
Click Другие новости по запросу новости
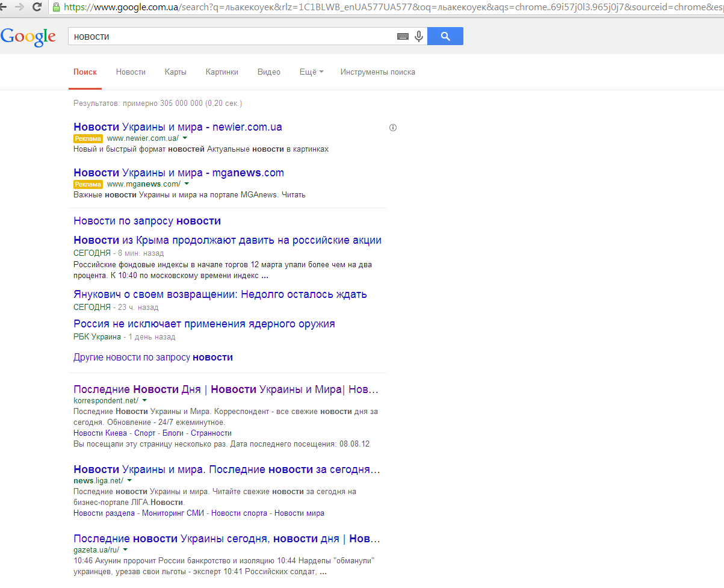pos(153,357)
